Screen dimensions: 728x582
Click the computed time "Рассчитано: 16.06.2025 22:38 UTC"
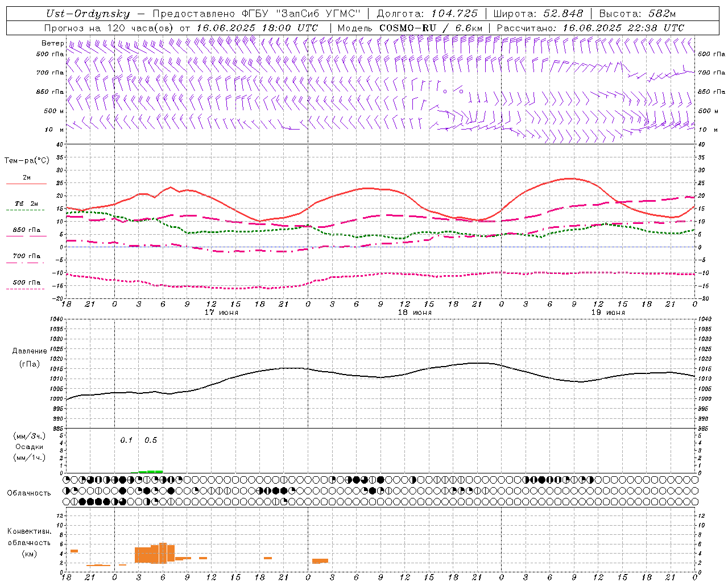(x=590, y=28)
